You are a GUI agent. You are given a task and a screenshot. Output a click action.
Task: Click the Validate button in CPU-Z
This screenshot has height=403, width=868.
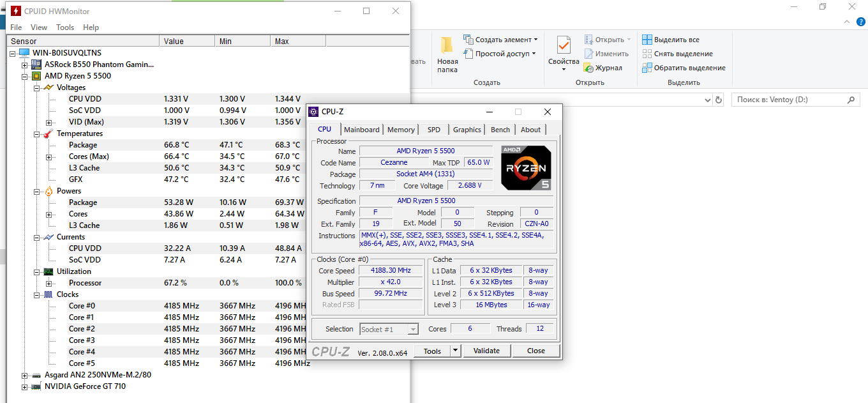click(x=486, y=351)
